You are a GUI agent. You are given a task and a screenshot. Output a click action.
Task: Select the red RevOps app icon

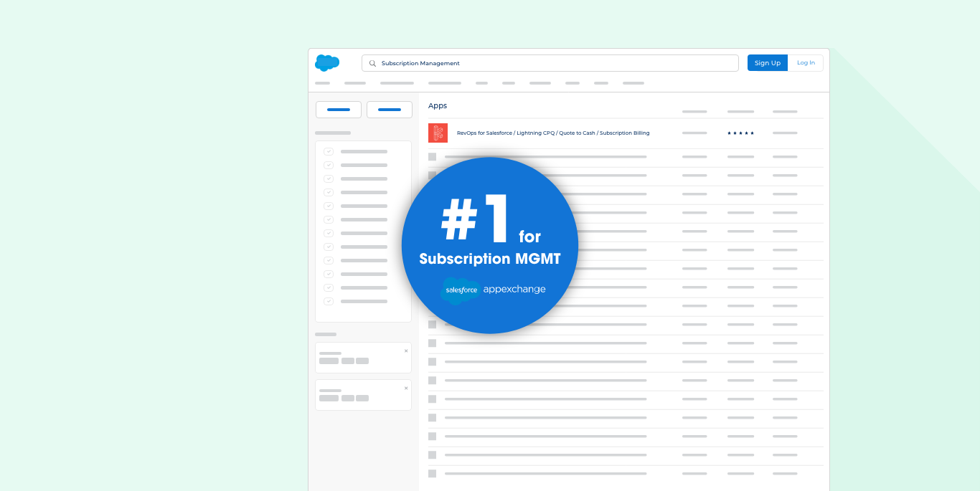click(438, 133)
